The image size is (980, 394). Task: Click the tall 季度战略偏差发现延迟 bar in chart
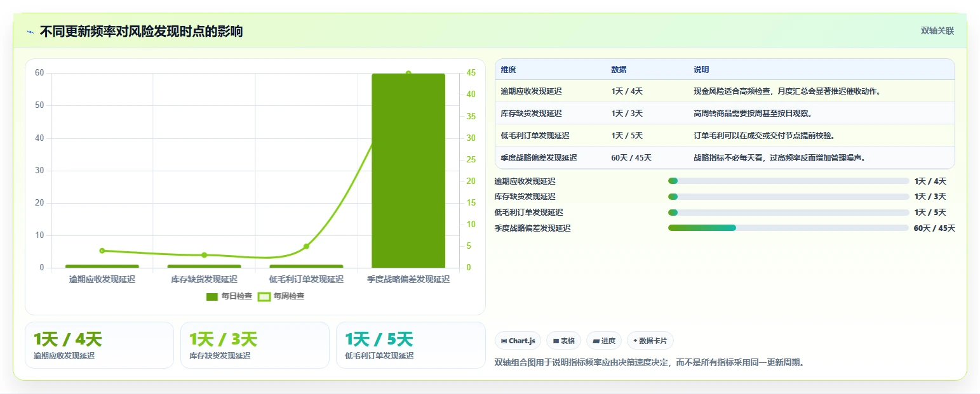(x=408, y=171)
